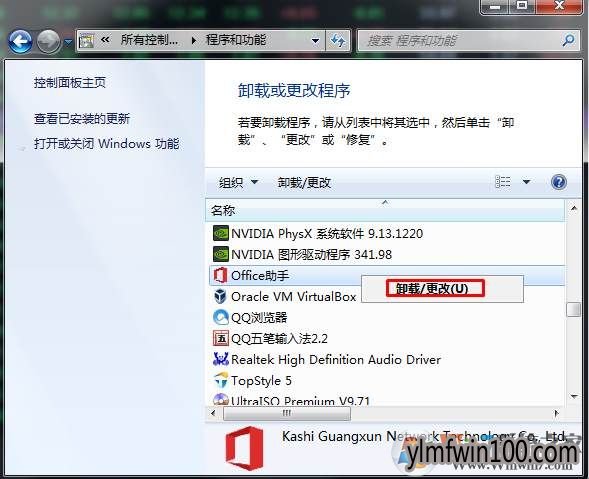
Task: Click the Oracle VM VirtualBox cube icon
Action: coord(220,296)
